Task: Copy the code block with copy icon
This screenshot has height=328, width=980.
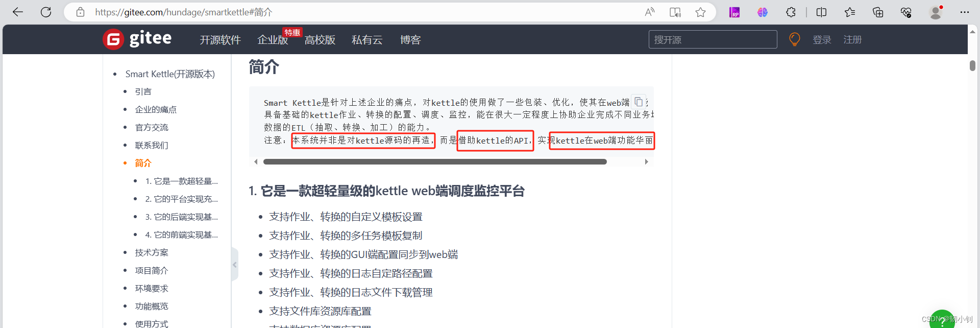Action: [x=638, y=101]
